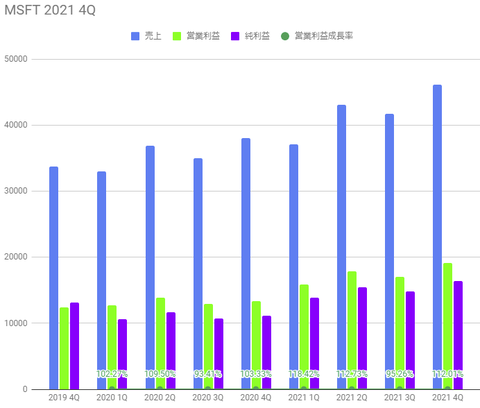Image resolution: width=480 pixels, height=408 pixels.
Task: Click the 2019 4Q x-axis label
Action: pyautogui.click(x=64, y=398)
